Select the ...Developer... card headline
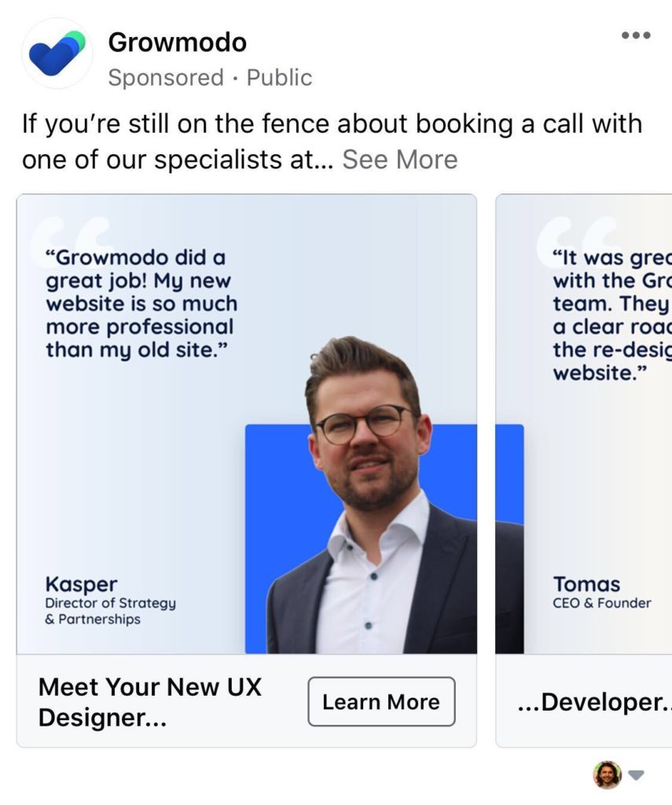 594,702
